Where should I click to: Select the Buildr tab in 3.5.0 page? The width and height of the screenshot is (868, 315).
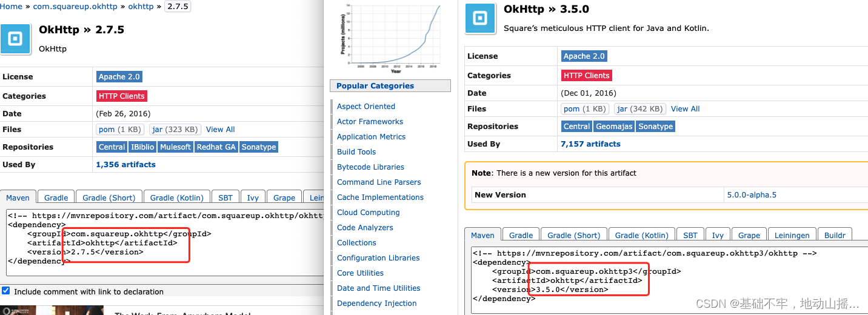pos(835,235)
